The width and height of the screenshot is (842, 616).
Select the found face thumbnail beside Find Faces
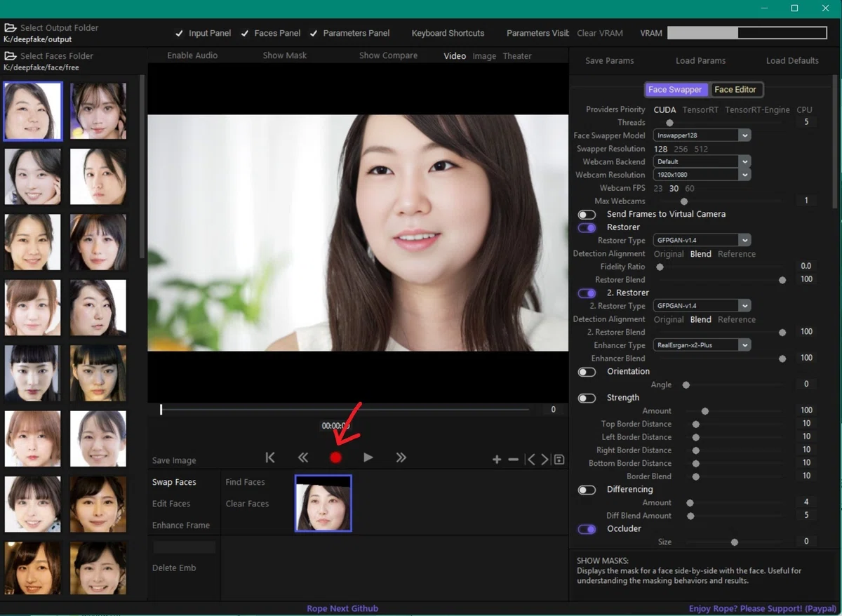323,503
